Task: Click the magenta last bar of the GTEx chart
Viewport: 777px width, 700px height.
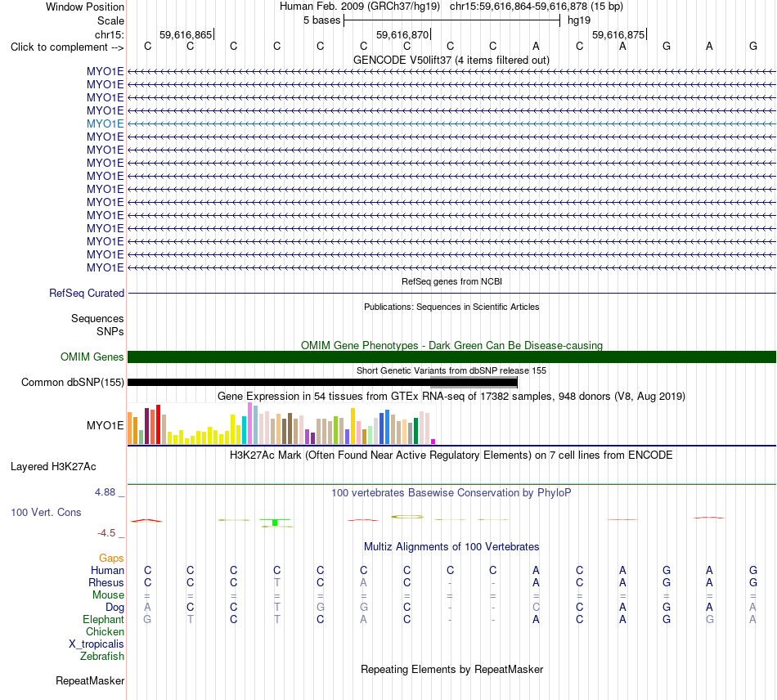Action: (433, 442)
